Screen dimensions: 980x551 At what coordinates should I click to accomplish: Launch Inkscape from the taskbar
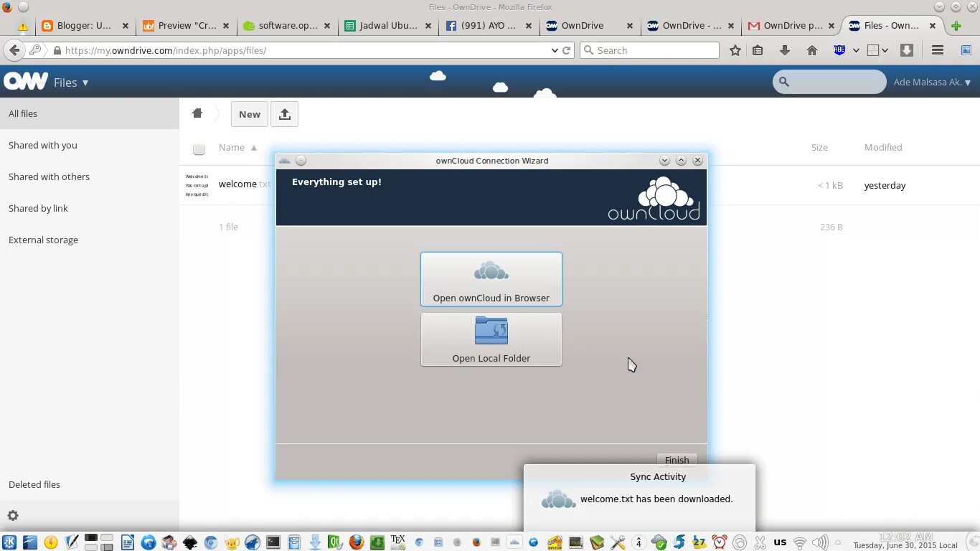click(x=189, y=542)
